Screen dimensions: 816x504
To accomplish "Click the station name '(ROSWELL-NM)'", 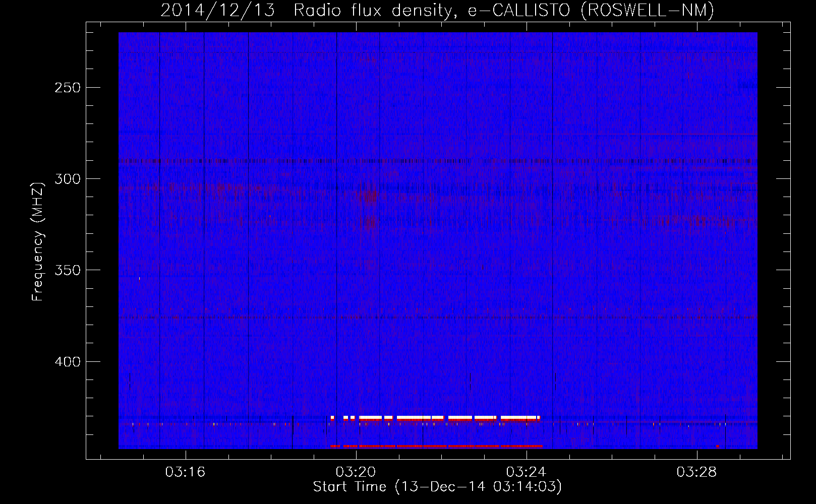I will point(648,10).
